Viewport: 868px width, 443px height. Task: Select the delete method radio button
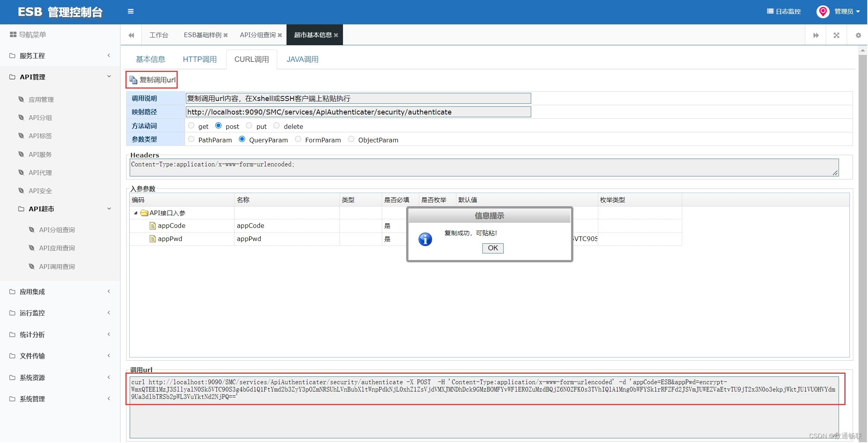pyautogui.click(x=276, y=126)
